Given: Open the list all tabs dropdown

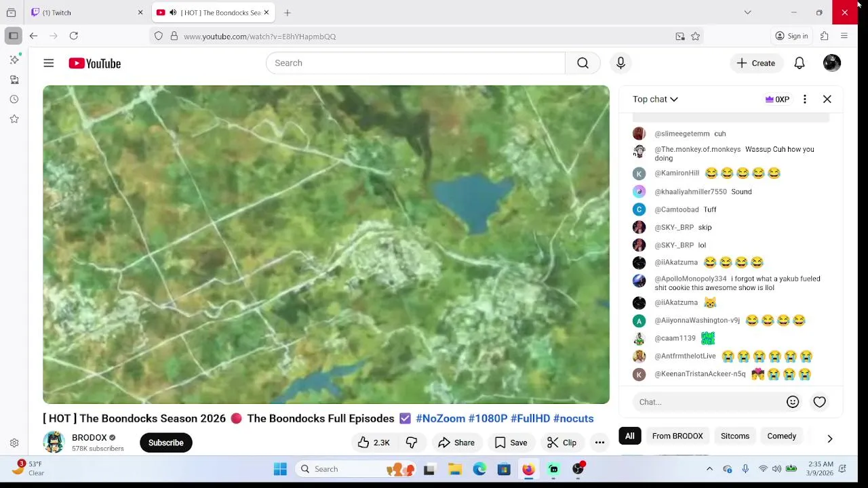Looking at the screenshot, I should coord(747,12).
